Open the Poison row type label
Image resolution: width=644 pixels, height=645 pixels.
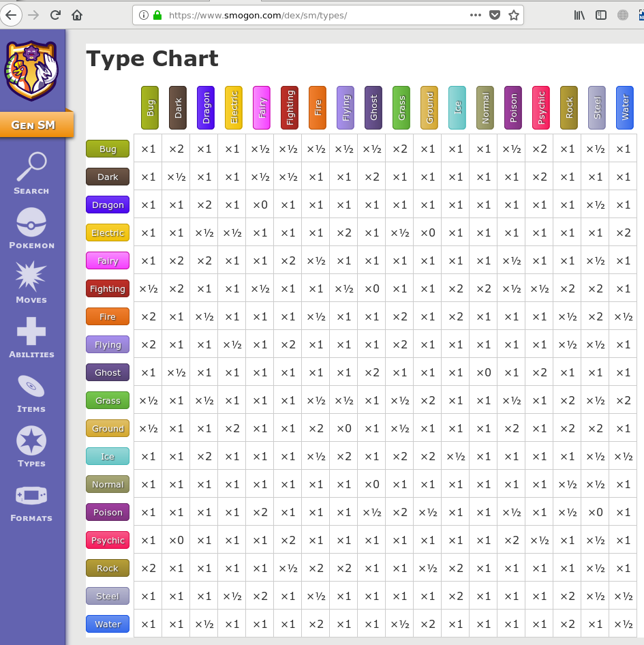pyautogui.click(x=108, y=513)
